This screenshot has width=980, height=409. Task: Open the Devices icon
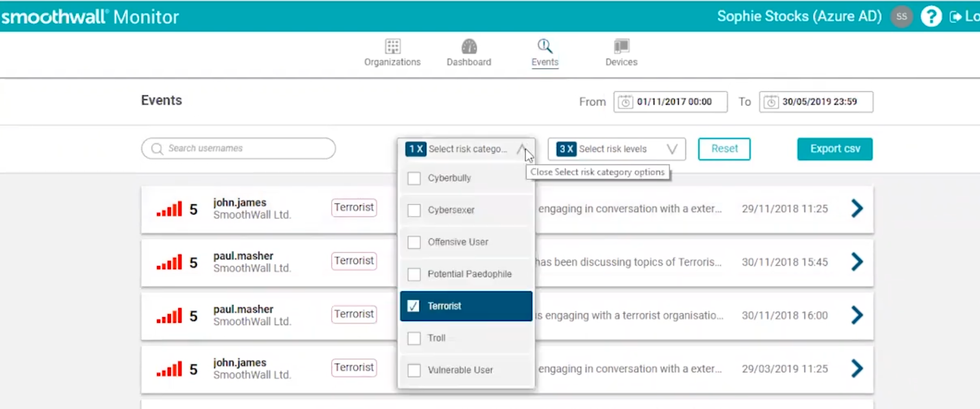[621, 46]
